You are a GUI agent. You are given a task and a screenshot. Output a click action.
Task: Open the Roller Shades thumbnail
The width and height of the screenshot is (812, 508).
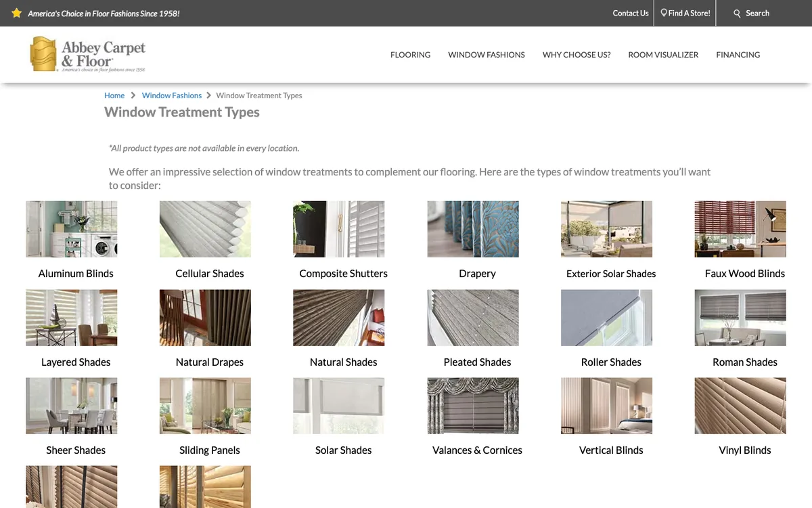607,318
